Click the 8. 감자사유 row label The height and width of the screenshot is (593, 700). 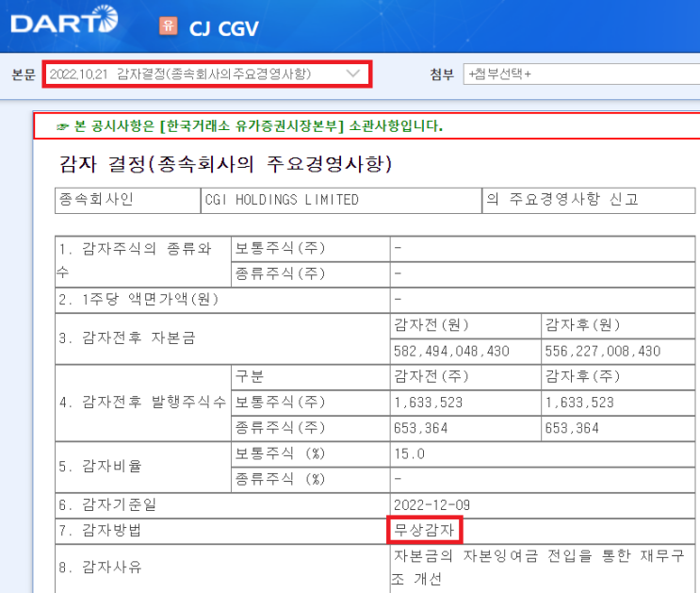[100, 568]
